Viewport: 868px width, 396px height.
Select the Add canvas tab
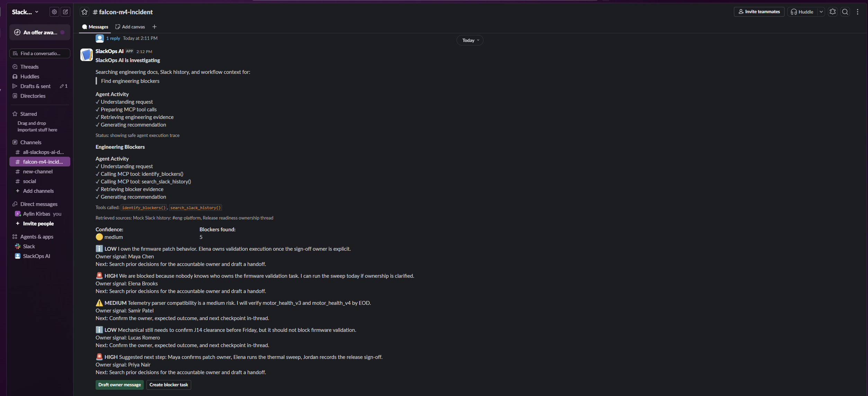pyautogui.click(x=130, y=27)
